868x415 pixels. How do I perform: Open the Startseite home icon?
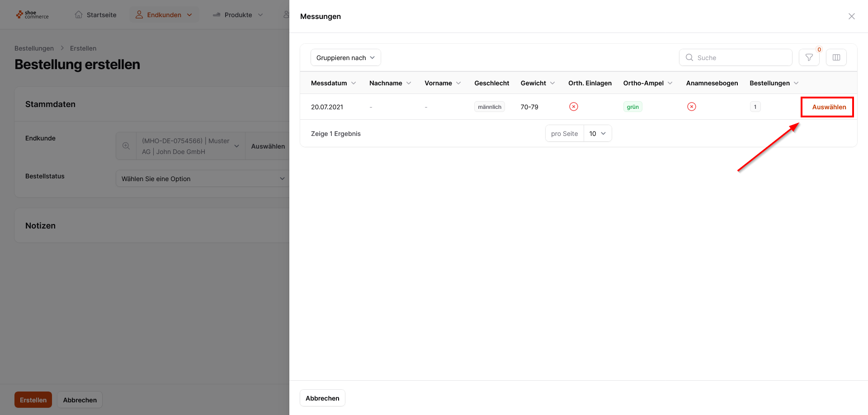tap(79, 15)
